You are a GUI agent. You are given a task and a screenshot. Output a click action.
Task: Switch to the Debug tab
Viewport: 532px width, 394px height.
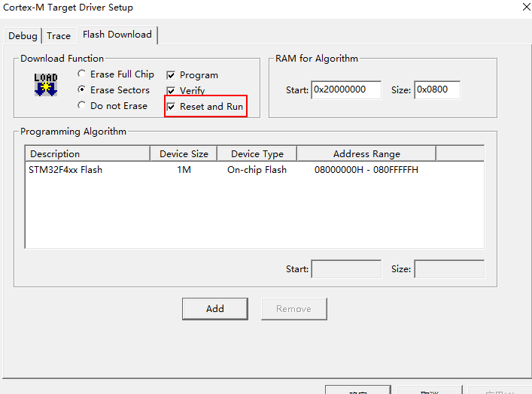click(x=23, y=35)
